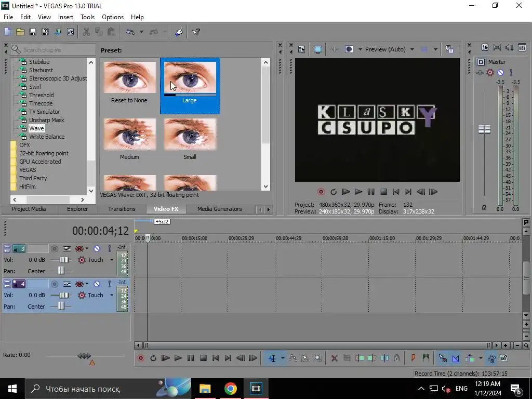Click the Normal Edit tool in the bottom toolbar
This screenshot has width=532, height=399.
coord(272,358)
